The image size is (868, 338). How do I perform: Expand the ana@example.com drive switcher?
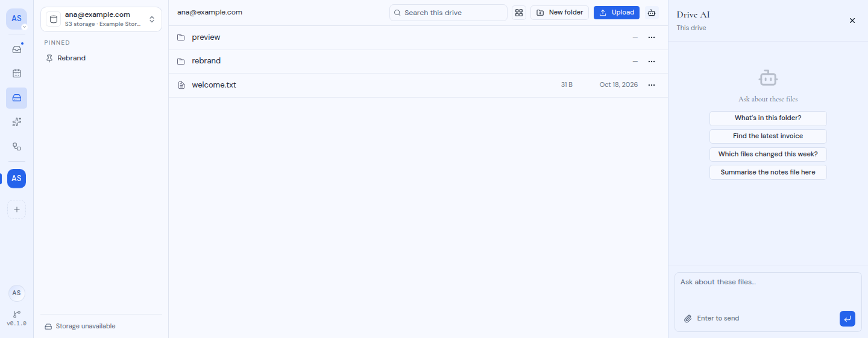[101, 19]
